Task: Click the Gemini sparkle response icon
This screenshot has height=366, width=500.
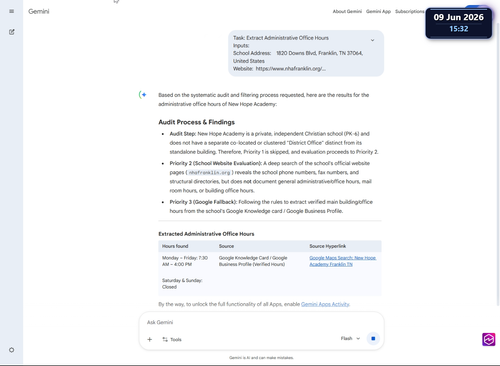Action: 143,95
